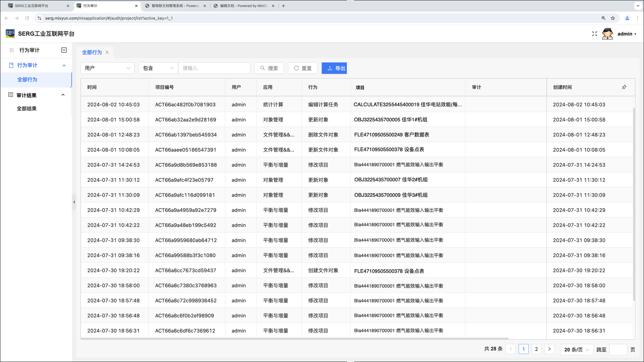Go to page 2 in the pagination
The image size is (644, 362).
(536, 349)
